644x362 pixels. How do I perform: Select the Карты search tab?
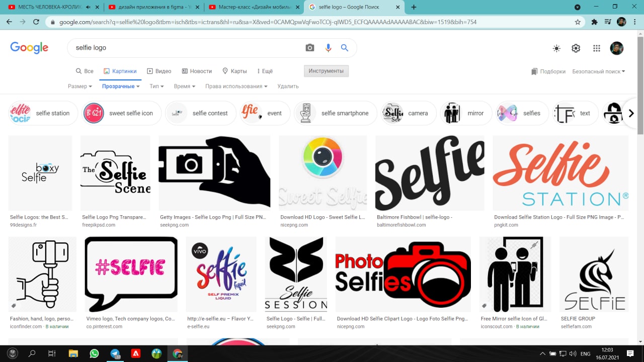[x=234, y=71]
